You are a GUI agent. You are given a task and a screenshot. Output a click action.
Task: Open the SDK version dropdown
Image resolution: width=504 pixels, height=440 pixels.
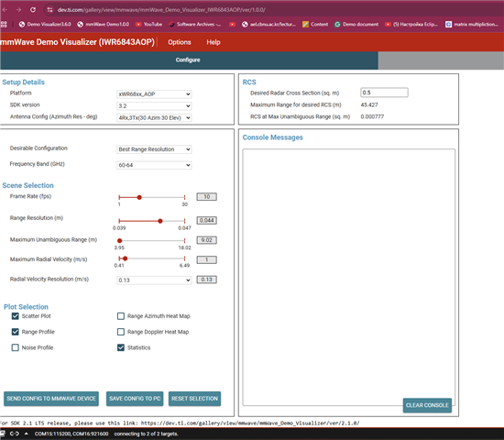click(154, 105)
